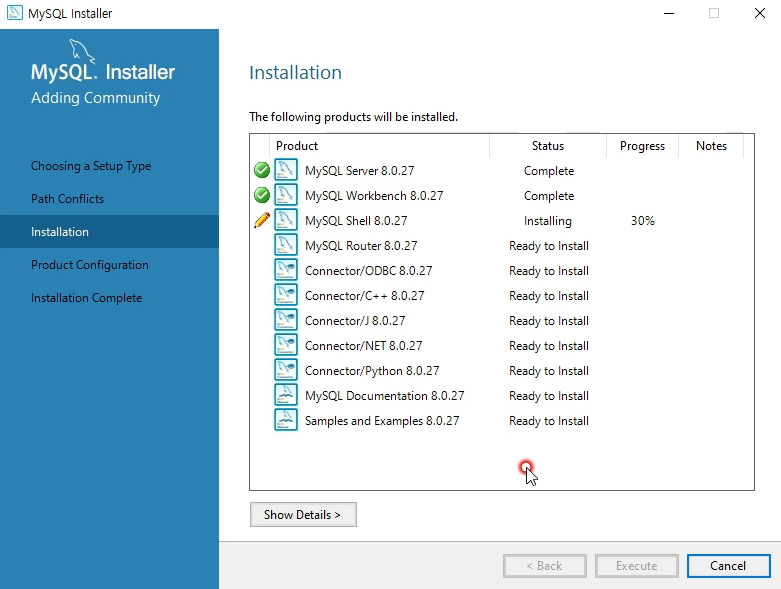Click the Cancel button
The height and width of the screenshot is (589, 781).
[x=728, y=566]
